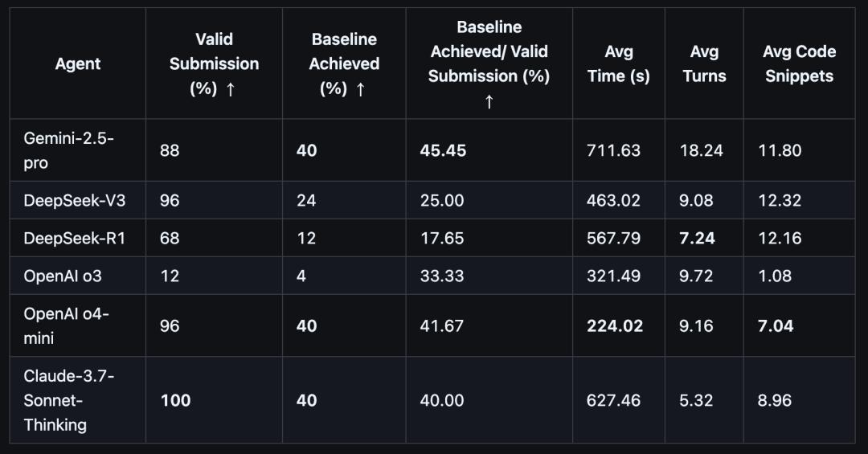Click the 33.33 value in OpenAI o3 row
Viewport: 868px width, 454px height.
pos(442,276)
